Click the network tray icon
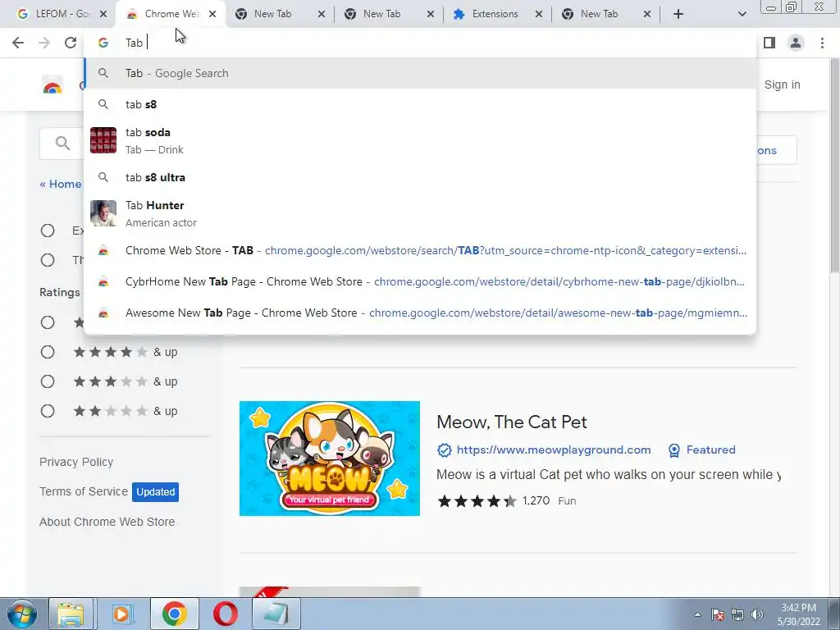Viewport: 840px width, 630px height. click(x=737, y=614)
